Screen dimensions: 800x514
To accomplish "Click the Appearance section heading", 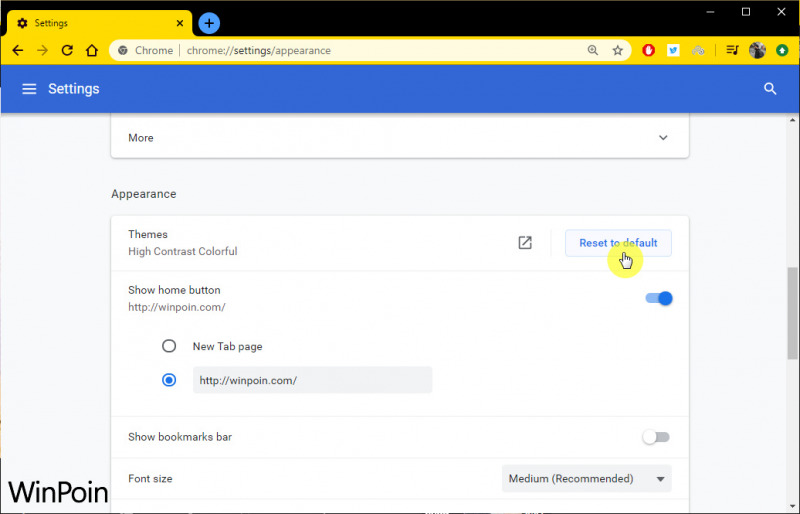I will pos(144,194).
